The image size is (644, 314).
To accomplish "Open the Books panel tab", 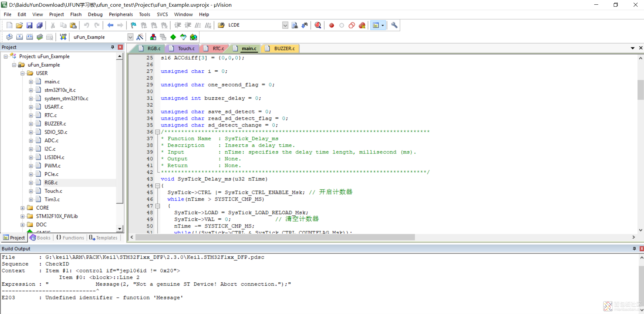I will tap(40, 238).
